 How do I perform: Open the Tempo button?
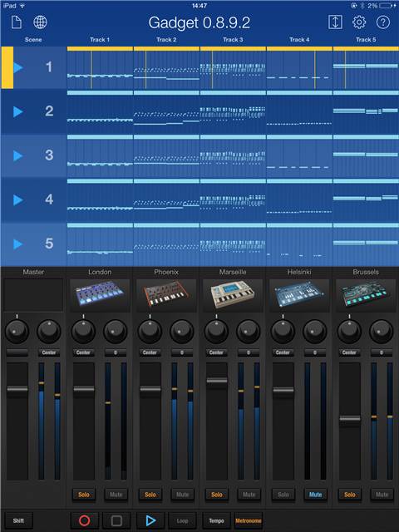[216, 521]
